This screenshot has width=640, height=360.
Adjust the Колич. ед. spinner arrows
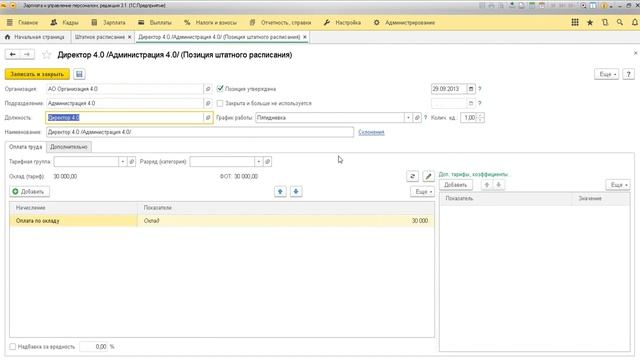pos(481,118)
